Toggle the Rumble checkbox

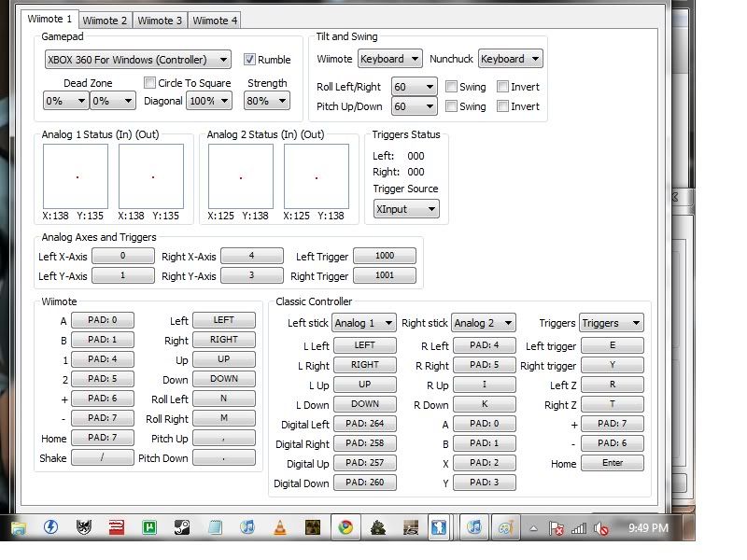point(249,59)
